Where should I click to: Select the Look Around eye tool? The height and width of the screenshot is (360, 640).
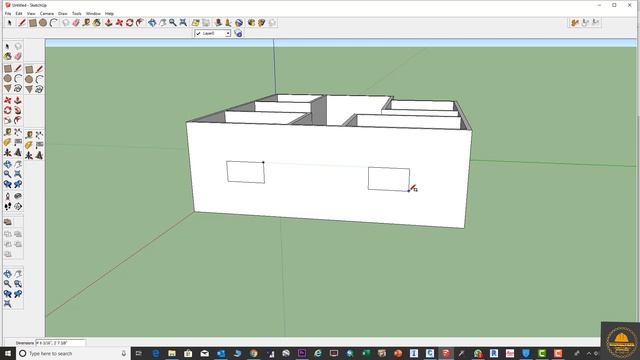click(18, 196)
